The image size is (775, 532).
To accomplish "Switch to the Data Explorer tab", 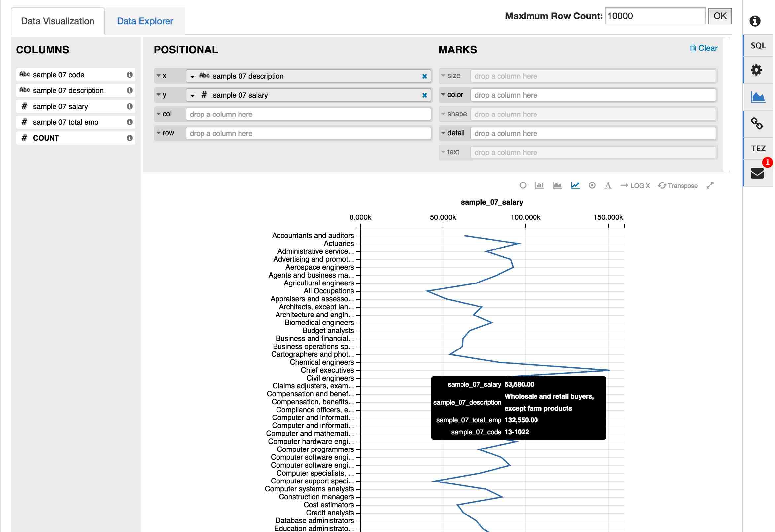I will (144, 21).
